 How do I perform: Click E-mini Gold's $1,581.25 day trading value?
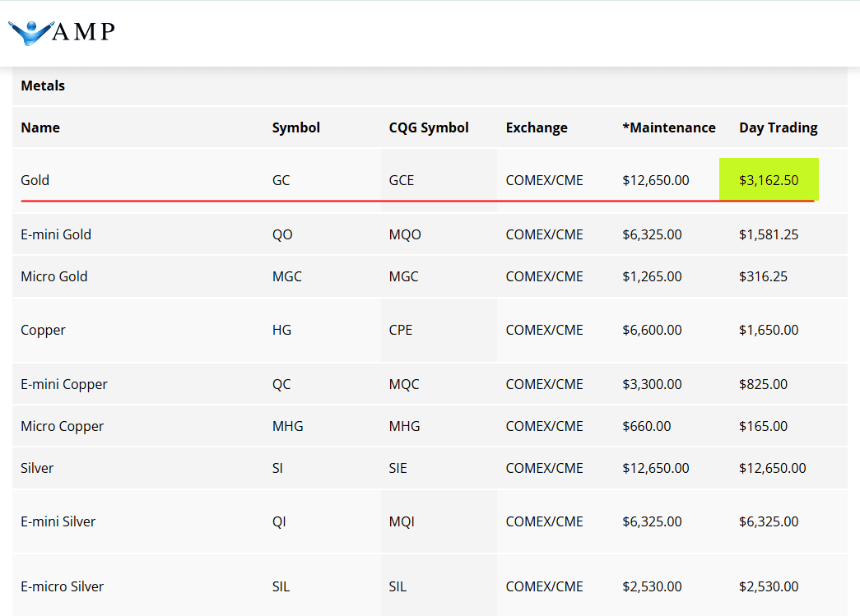pos(769,234)
